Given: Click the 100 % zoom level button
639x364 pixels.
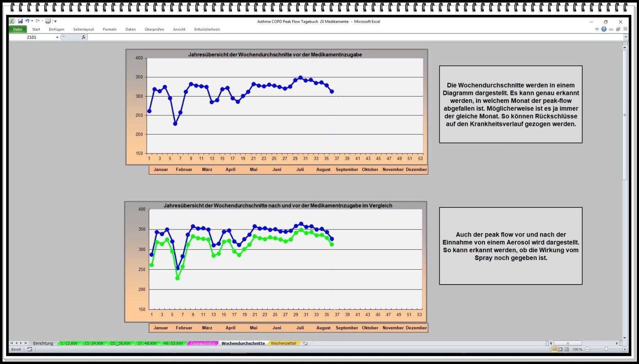Looking at the screenshot, I should tap(577, 349).
